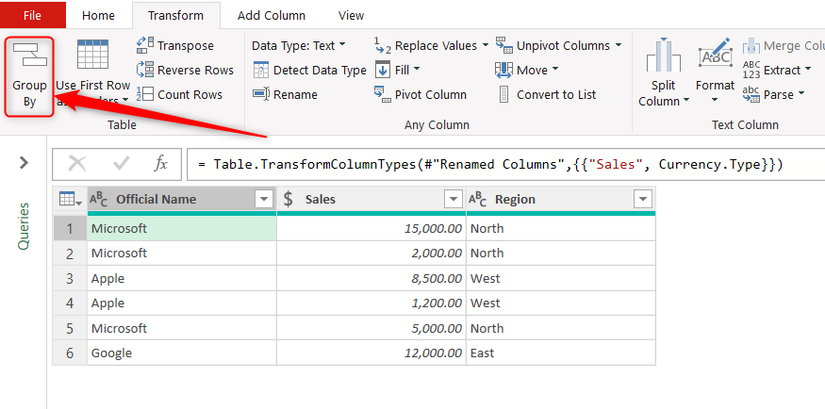Click inside the formula bar text

coord(490,164)
